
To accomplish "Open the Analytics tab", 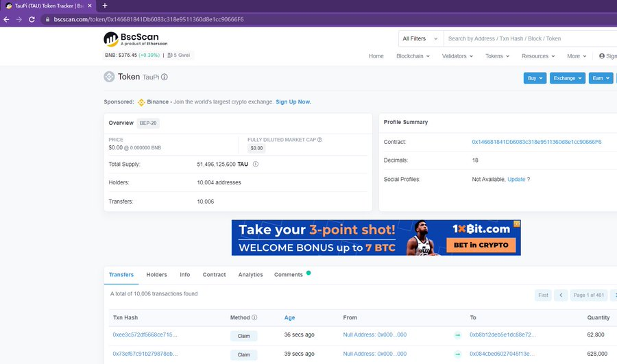I will tap(250, 275).
